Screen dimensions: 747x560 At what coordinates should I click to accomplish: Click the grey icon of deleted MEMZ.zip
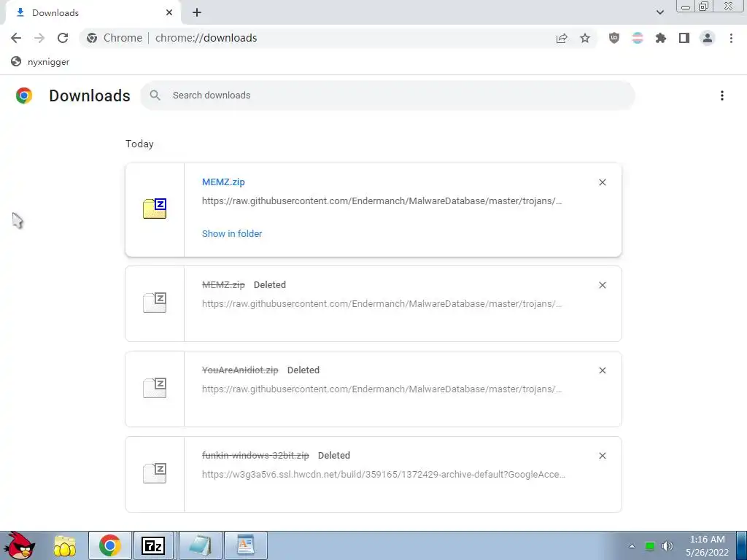click(x=155, y=303)
